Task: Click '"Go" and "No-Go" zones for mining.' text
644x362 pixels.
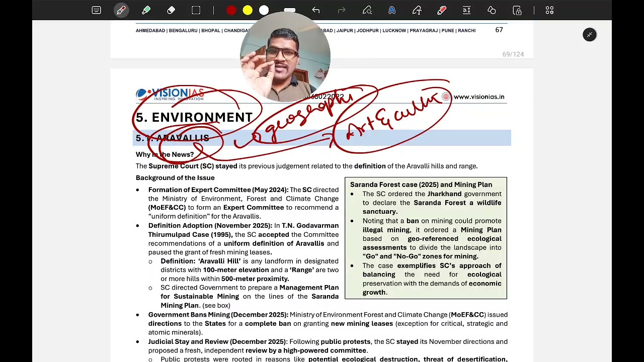Action: pyautogui.click(x=421, y=256)
